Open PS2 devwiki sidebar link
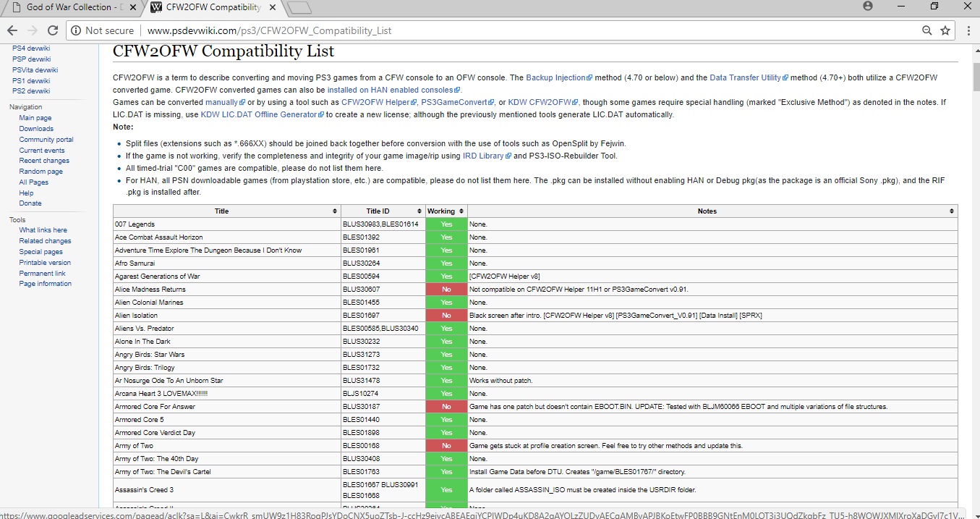Screen dimensions: 980x519 31,91
